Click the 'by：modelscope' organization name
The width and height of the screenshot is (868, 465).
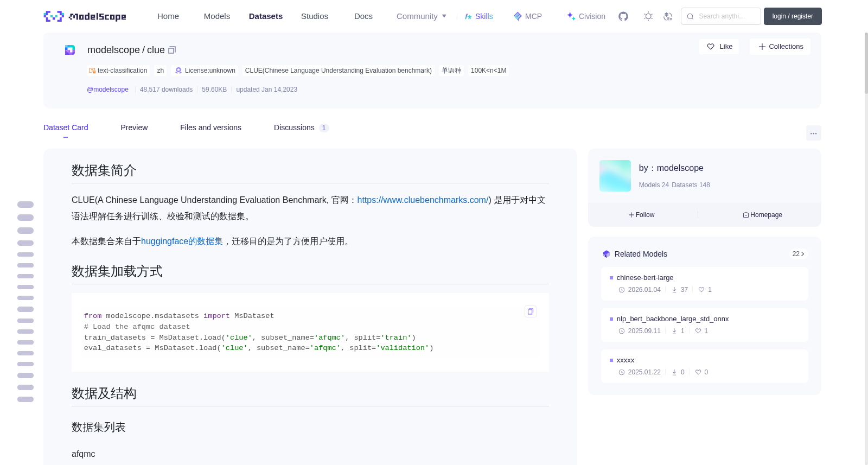(671, 168)
